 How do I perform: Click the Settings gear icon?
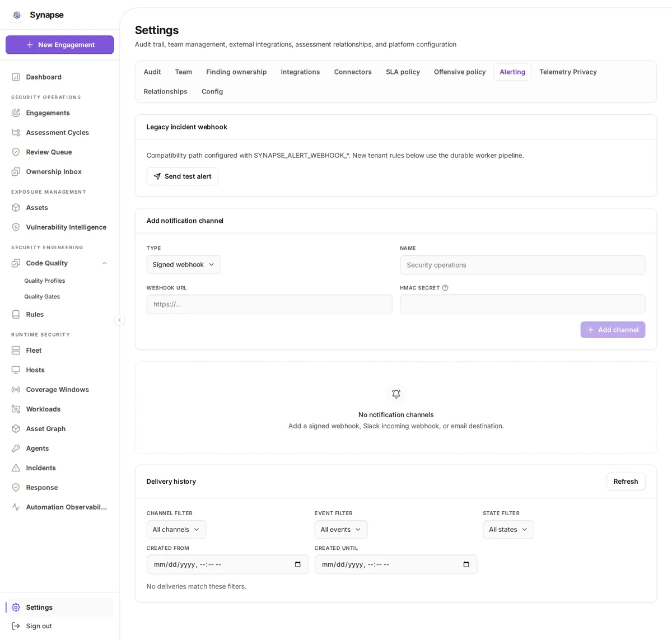click(x=16, y=607)
